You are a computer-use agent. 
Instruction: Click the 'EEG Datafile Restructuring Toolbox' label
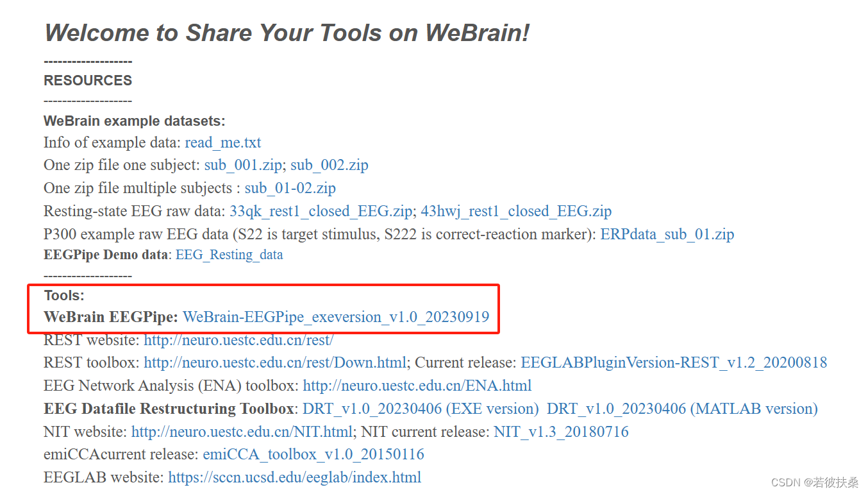[x=169, y=409]
